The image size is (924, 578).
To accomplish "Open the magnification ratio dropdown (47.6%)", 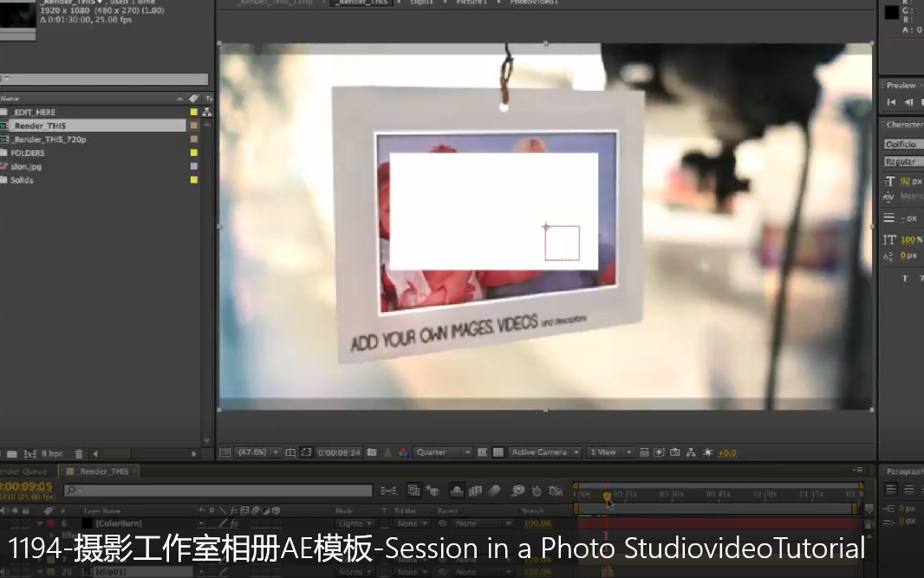I will 257,452.
